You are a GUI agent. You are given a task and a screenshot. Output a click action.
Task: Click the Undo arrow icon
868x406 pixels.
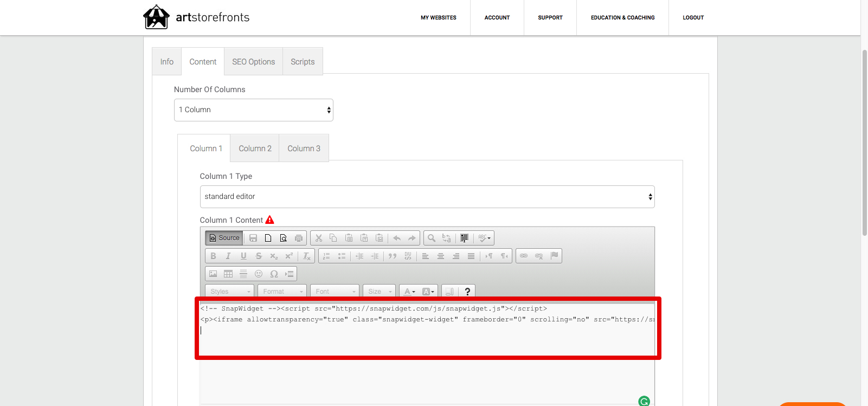(397, 238)
